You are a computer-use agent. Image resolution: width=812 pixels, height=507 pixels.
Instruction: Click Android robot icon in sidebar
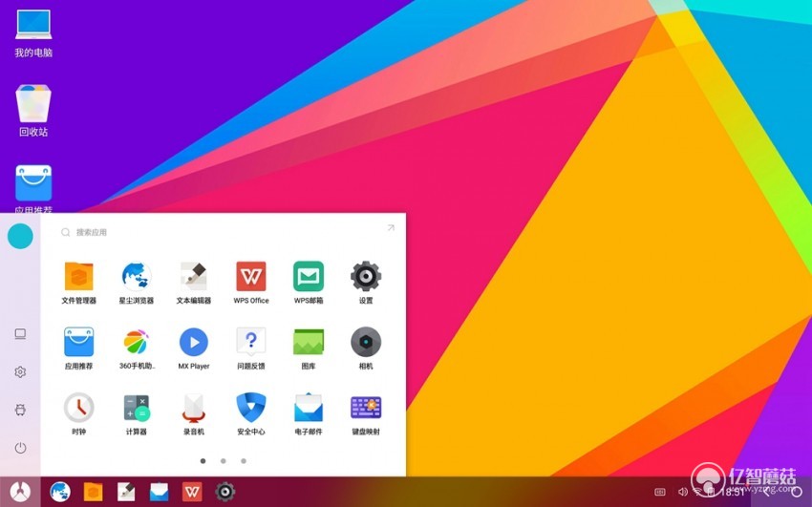20,411
